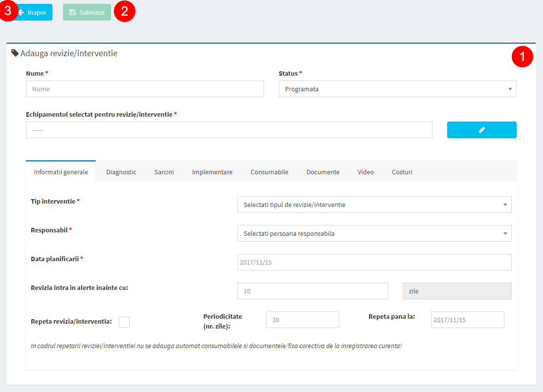This screenshot has width=543, height=392.
Task: Click the tag icon beside Adauga revizie/interventie
Action: [x=15, y=53]
